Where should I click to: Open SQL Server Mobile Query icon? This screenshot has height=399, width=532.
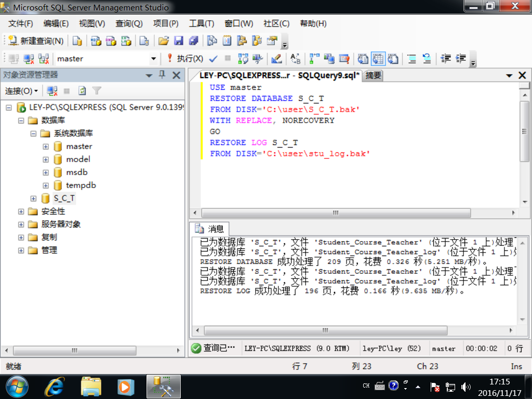pyautogui.click(x=144, y=41)
